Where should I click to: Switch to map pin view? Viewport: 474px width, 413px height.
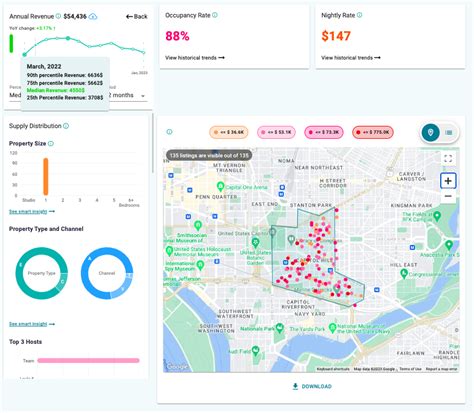pyautogui.click(x=430, y=132)
